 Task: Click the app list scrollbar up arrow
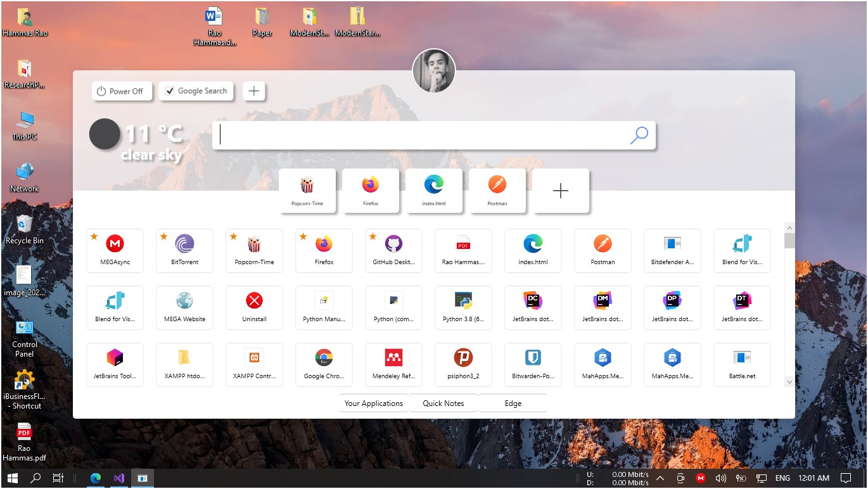(x=789, y=227)
